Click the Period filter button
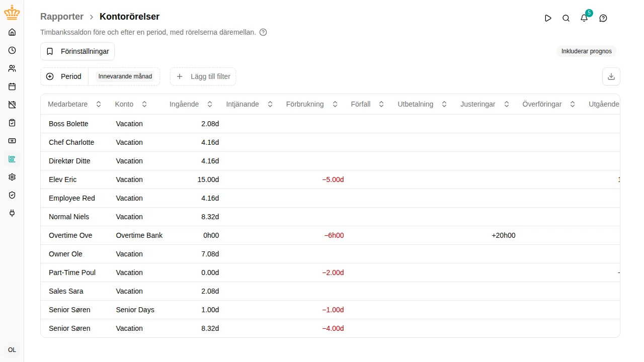The width and height of the screenshot is (644, 362). (x=64, y=76)
